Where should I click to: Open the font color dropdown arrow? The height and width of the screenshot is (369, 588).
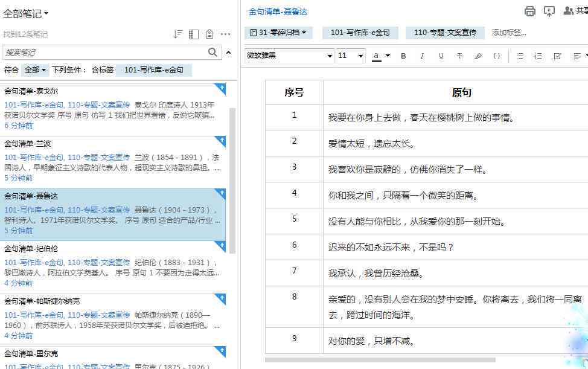(x=388, y=56)
